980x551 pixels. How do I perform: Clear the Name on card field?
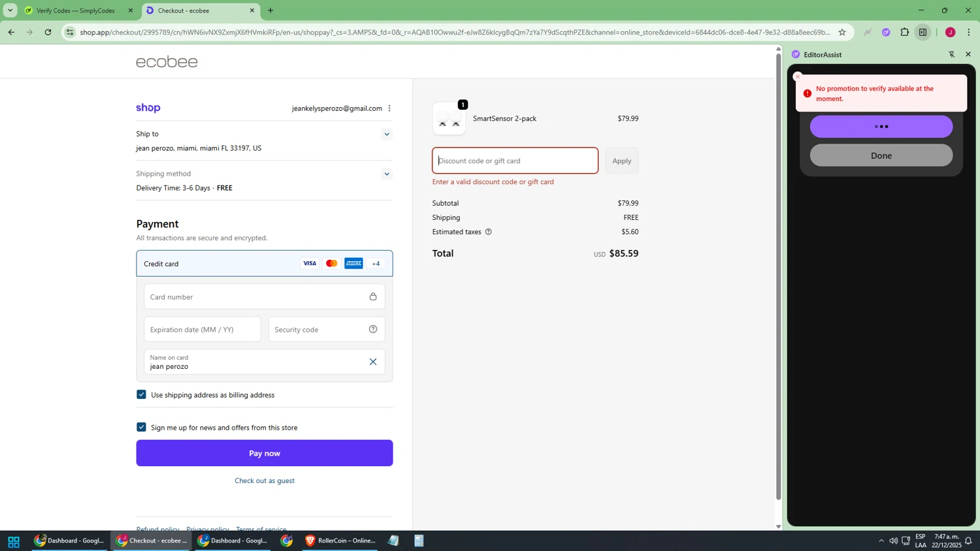373,362
